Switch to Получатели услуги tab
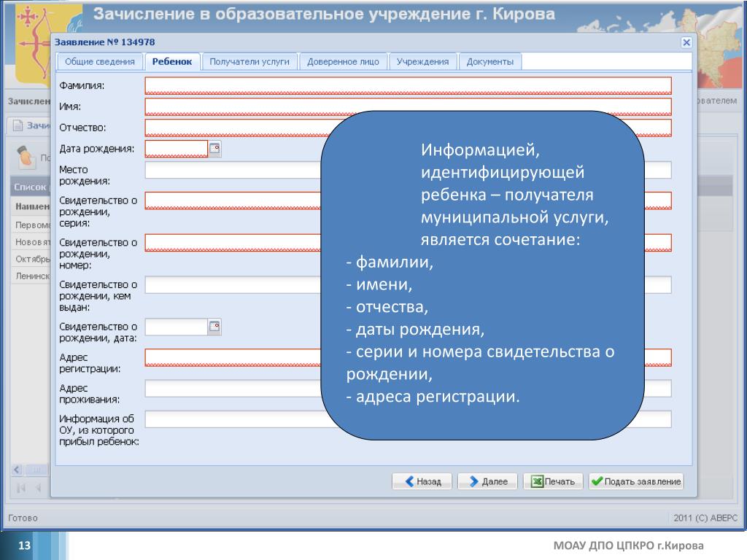747x560 pixels. [249, 62]
